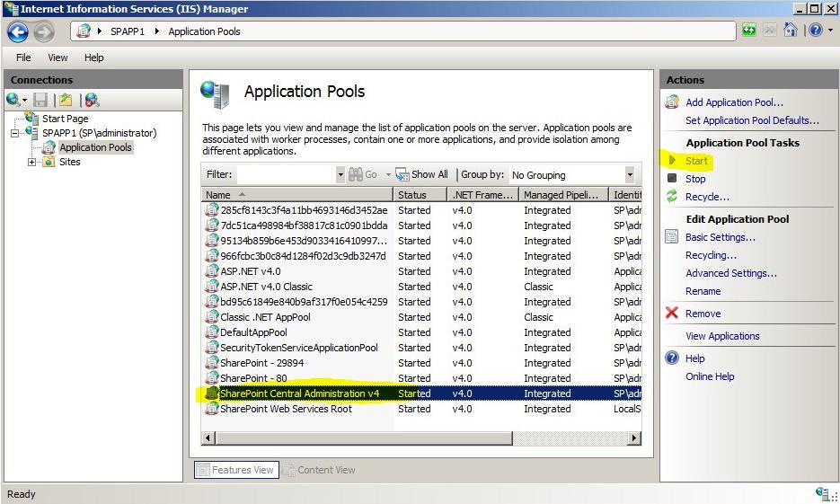Click horizontal scrollbar left arrow
Viewport: 840px width, 504px height.
point(208,438)
